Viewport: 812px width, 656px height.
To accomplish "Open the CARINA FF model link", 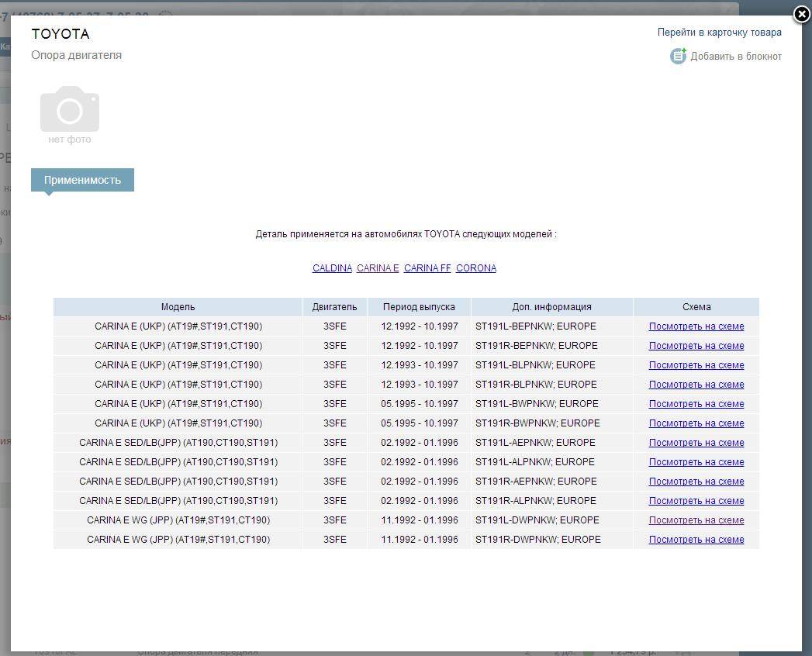I will point(427,268).
